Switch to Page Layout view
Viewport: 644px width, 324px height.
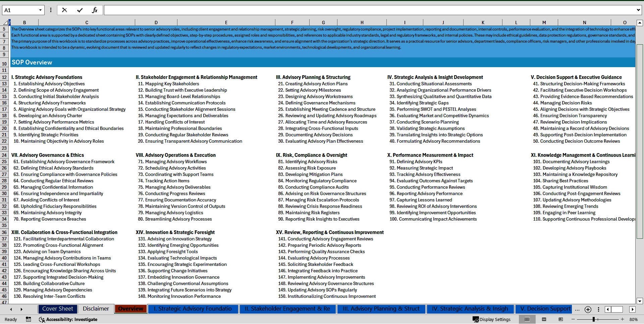pos(544,319)
